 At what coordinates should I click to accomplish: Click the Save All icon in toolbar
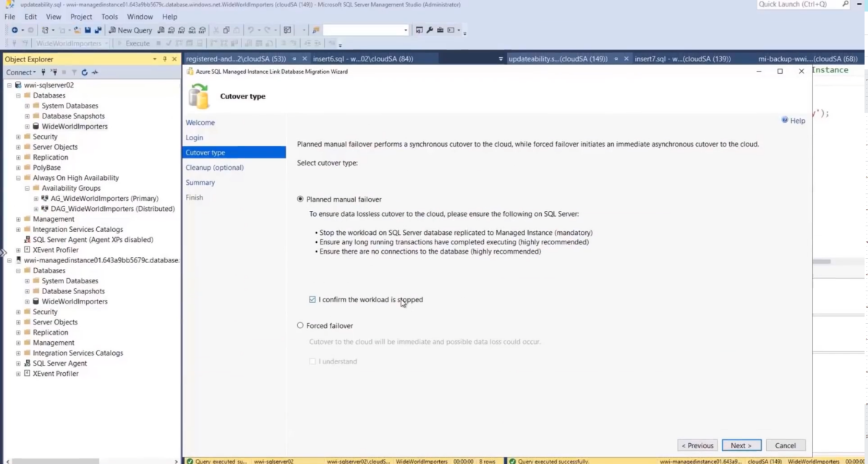(98, 30)
